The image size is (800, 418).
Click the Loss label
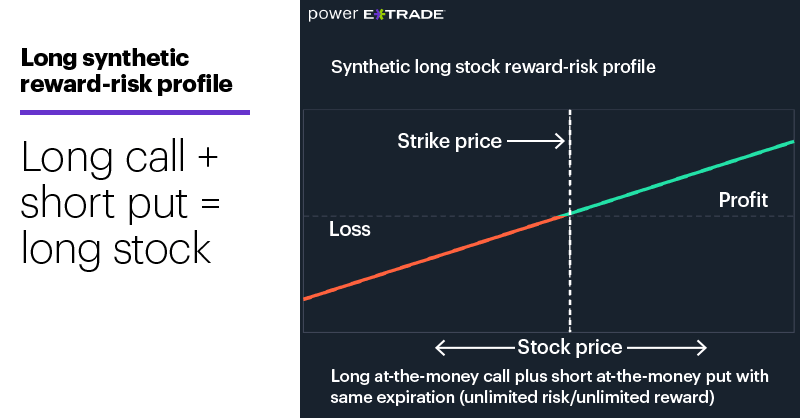coord(349,229)
